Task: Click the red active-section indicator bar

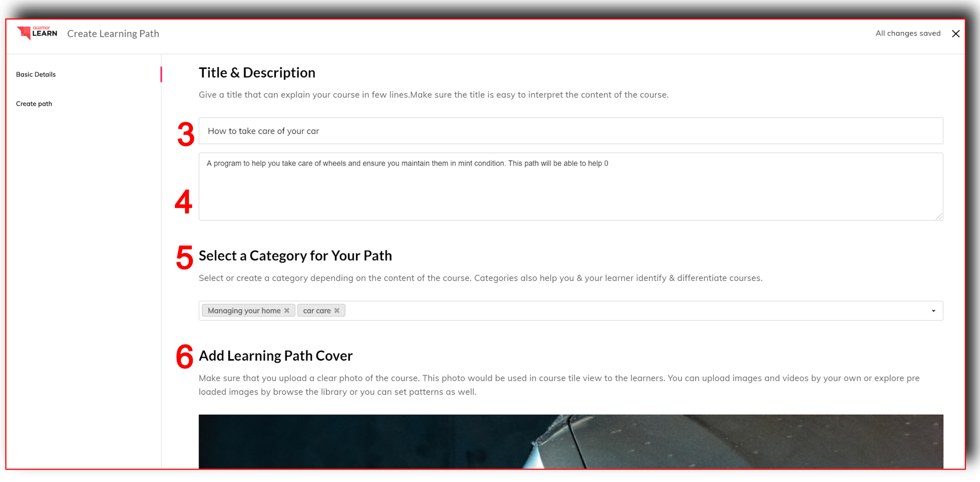Action: [161, 75]
